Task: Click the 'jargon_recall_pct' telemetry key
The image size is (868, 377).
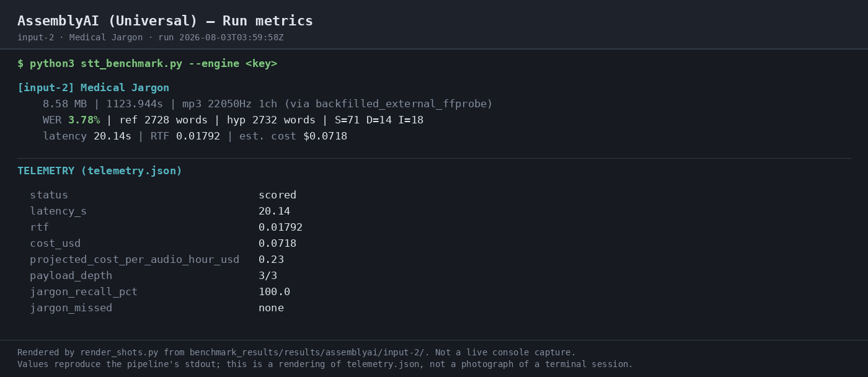Action: point(84,292)
